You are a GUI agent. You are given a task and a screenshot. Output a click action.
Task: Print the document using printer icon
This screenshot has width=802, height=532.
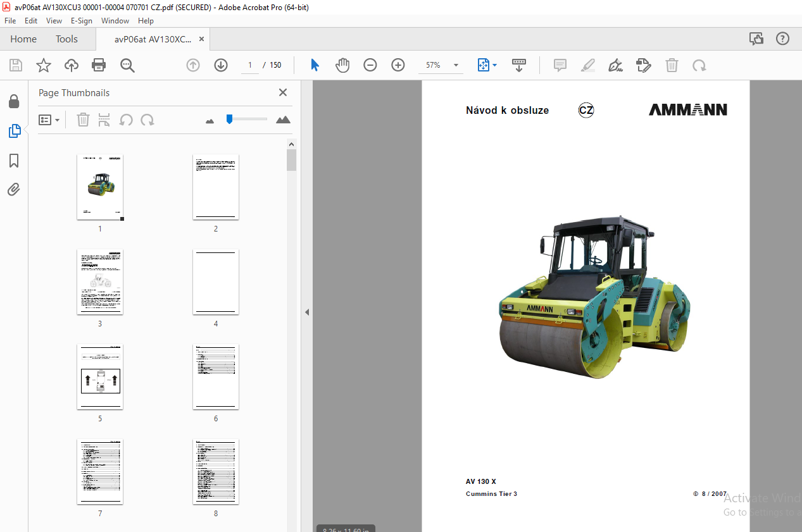(99, 65)
